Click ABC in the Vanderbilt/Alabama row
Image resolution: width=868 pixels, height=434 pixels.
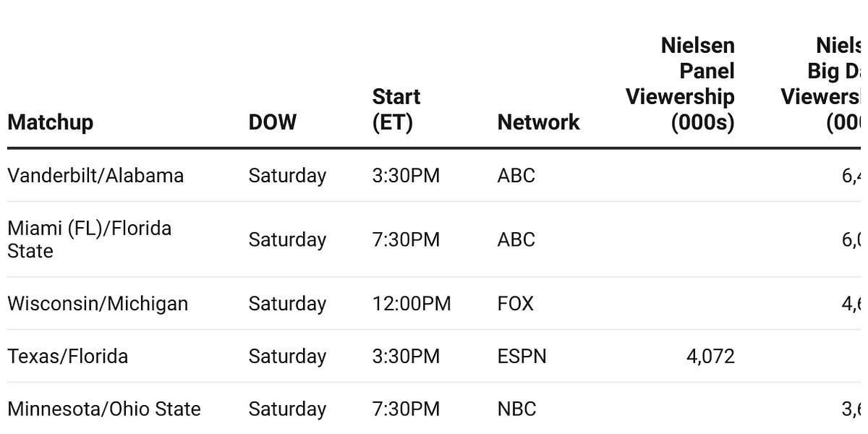click(516, 175)
